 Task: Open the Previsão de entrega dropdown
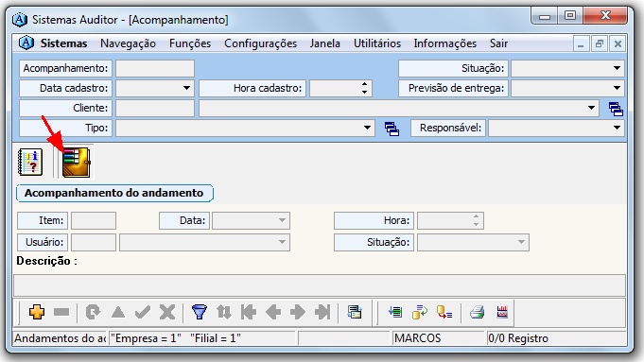click(x=617, y=88)
